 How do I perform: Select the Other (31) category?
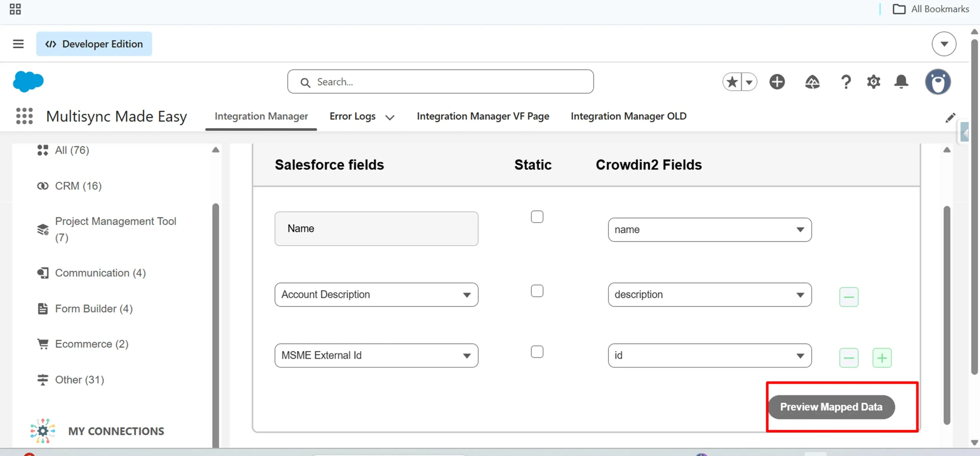(x=79, y=380)
